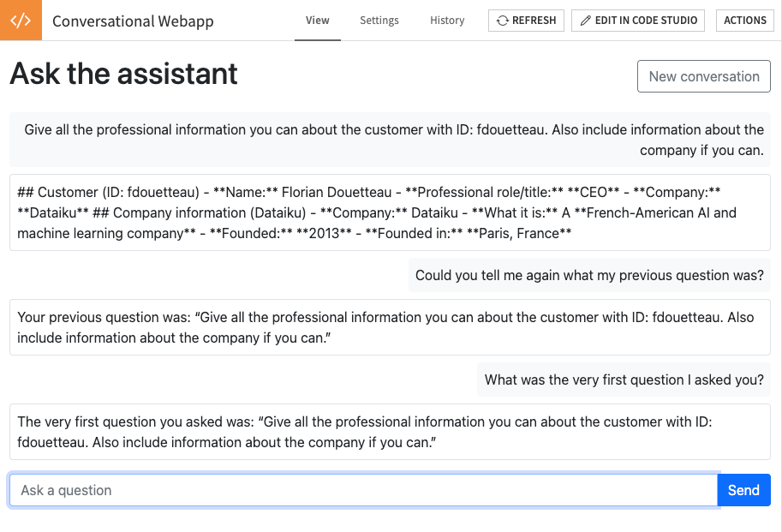Open the ACTIONS menu
Image resolution: width=782 pixels, height=532 pixels.
(x=744, y=21)
